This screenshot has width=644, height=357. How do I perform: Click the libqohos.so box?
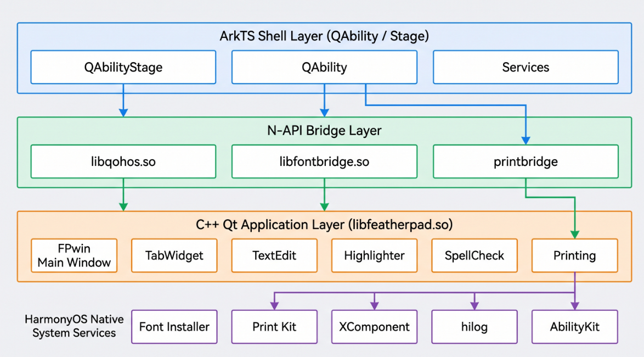(123, 161)
